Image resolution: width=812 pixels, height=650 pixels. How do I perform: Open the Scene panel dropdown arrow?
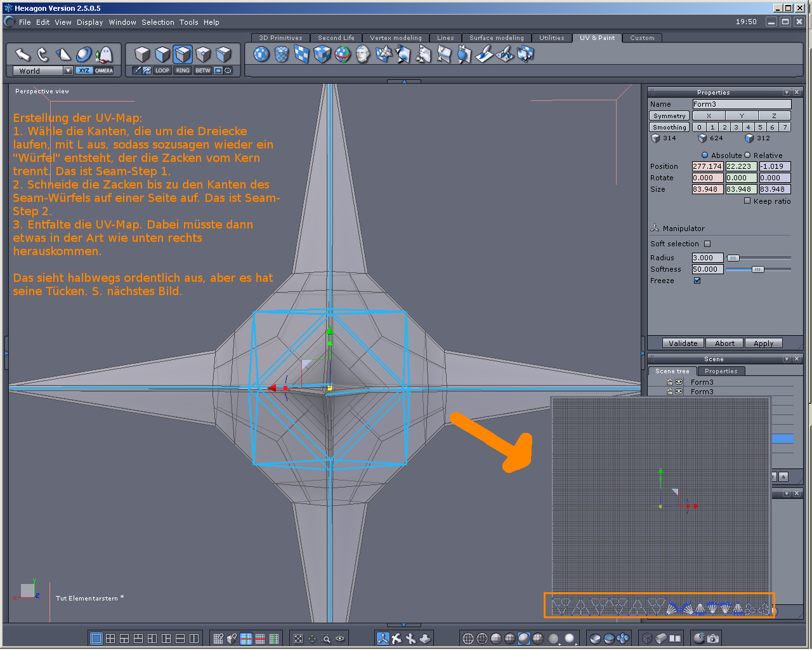(x=787, y=359)
